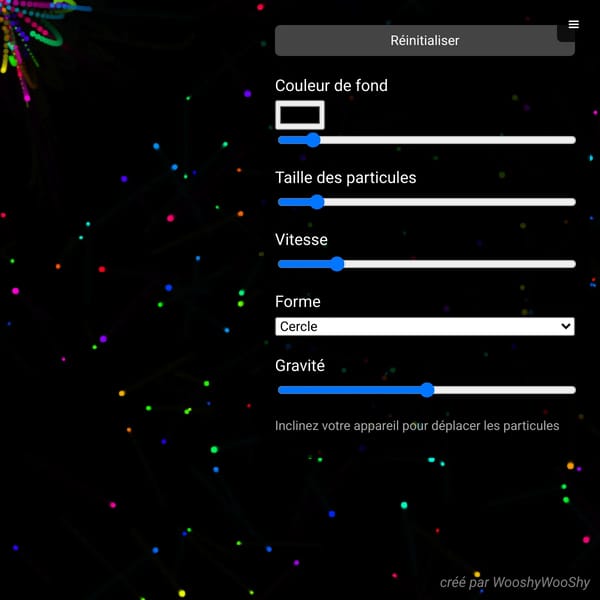Click the Réinitialiser button
The width and height of the screenshot is (600, 600).
click(x=424, y=41)
